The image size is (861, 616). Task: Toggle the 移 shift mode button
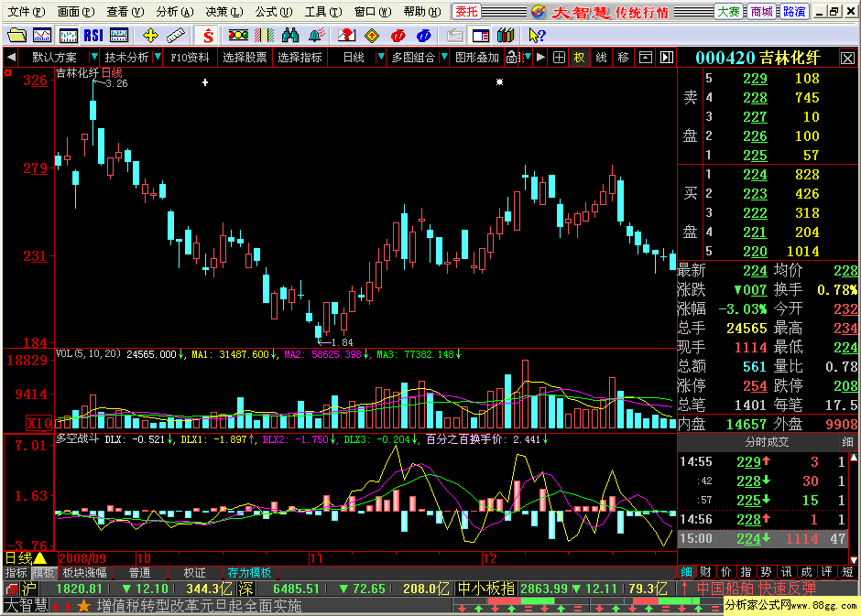coord(623,57)
